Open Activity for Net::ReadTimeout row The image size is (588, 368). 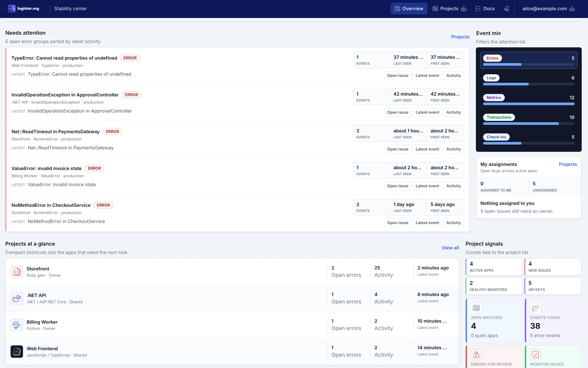[x=453, y=149]
